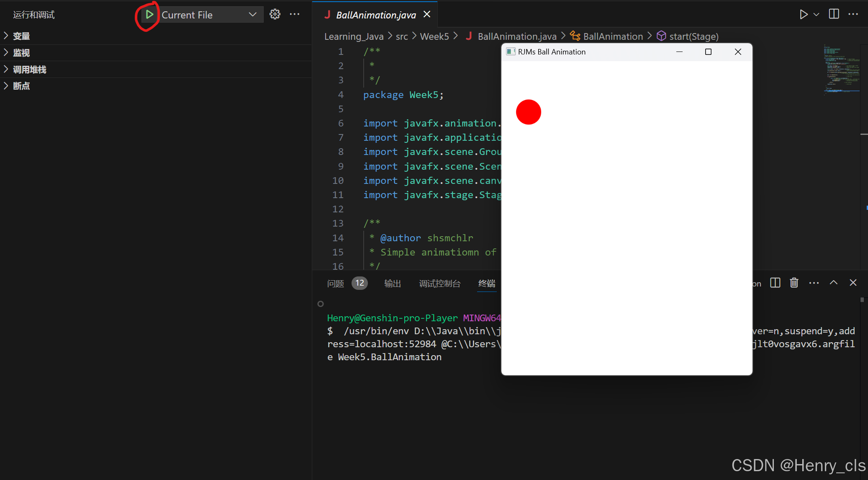
Task: Maximize panel with the up chevron
Action: click(833, 283)
